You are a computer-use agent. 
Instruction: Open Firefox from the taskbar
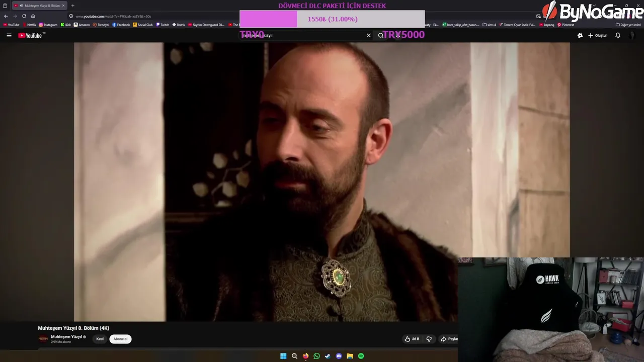pyautogui.click(x=305, y=356)
